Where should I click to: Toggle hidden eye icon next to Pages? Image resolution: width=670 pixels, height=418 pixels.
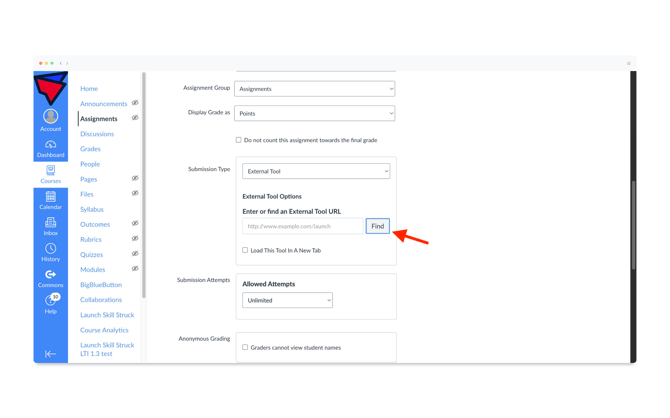point(135,178)
